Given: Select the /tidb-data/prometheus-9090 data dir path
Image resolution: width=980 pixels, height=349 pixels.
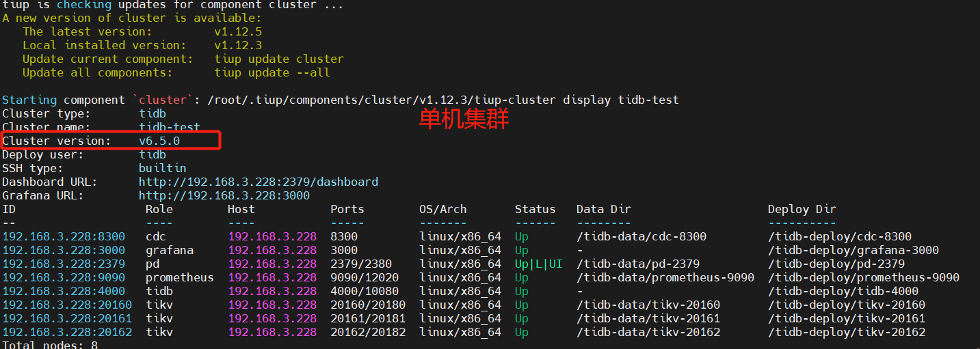Looking at the screenshot, I should click(665, 277).
